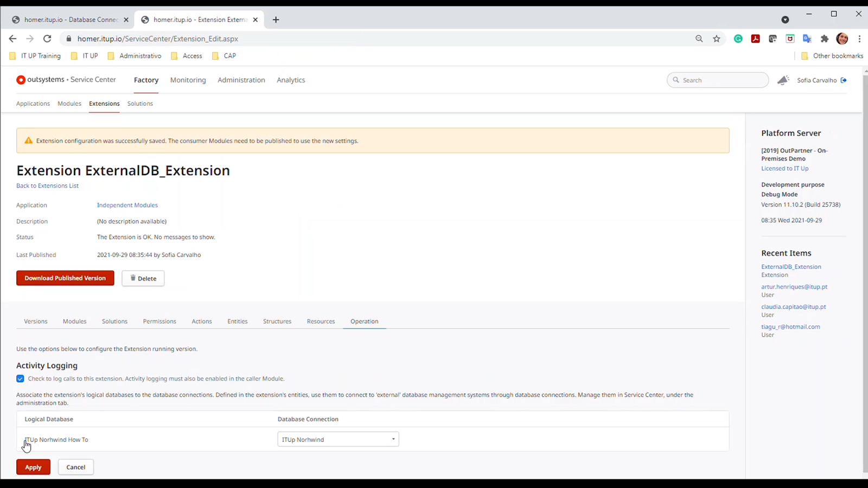Open the Analytics menu
The height and width of the screenshot is (488, 868).
tap(291, 80)
